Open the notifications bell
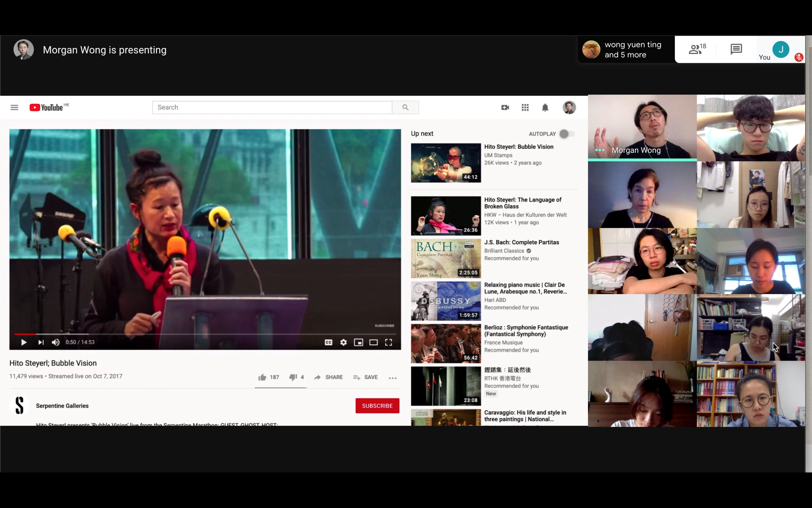 (545, 107)
